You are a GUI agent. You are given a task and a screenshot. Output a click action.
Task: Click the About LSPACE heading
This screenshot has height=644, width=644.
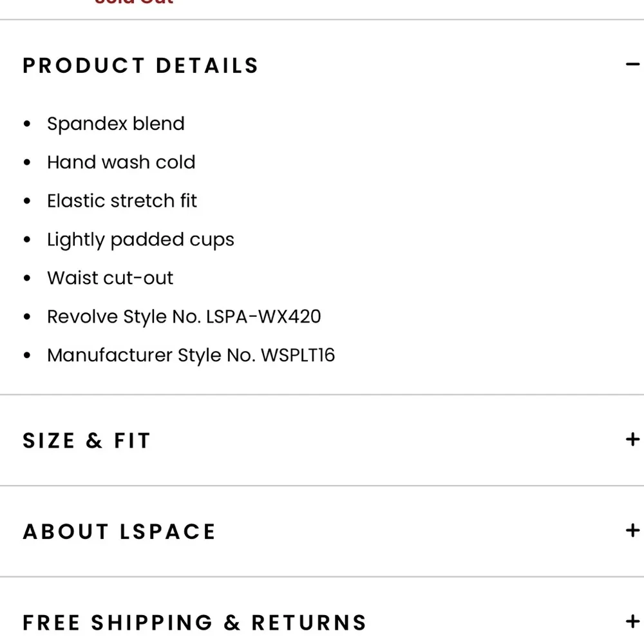[119, 531]
